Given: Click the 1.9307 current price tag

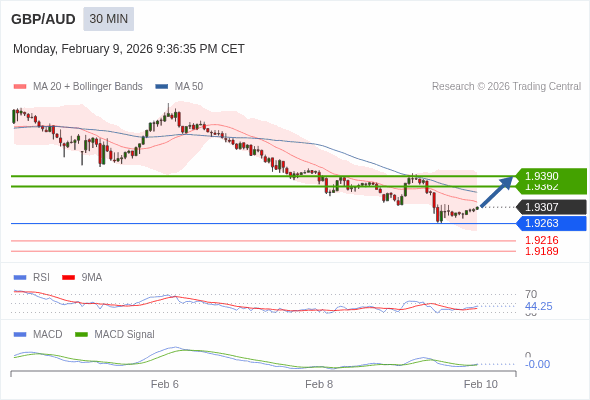Looking at the screenshot, I should click(551, 207).
